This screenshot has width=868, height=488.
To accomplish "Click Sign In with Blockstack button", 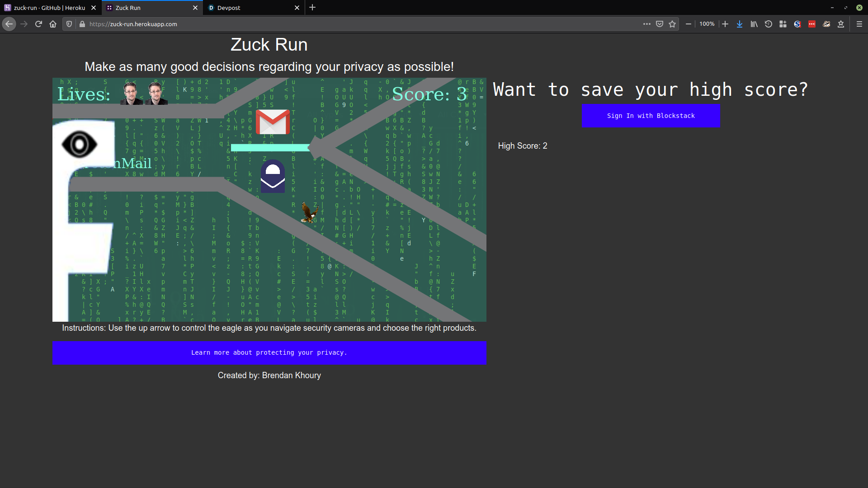I will tap(651, 116).
